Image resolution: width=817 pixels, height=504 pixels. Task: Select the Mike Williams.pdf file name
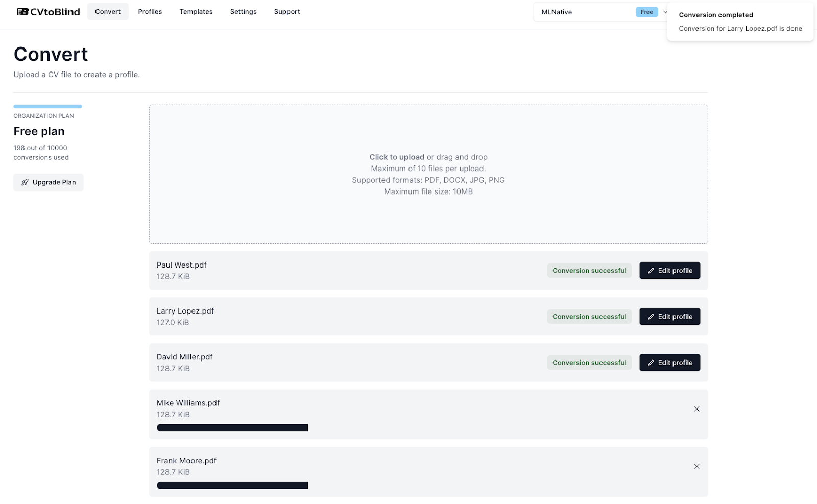[188, 403]
